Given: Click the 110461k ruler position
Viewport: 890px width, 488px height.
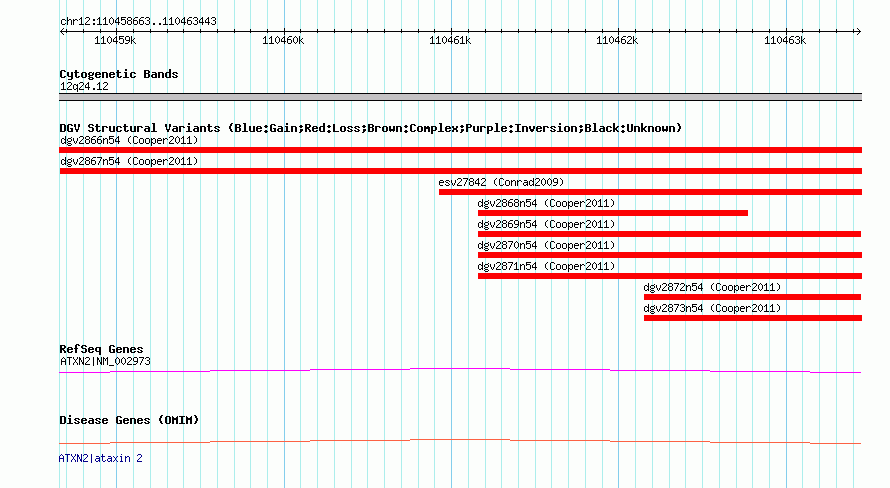Looking at the screenshot, I should point(450,40).
